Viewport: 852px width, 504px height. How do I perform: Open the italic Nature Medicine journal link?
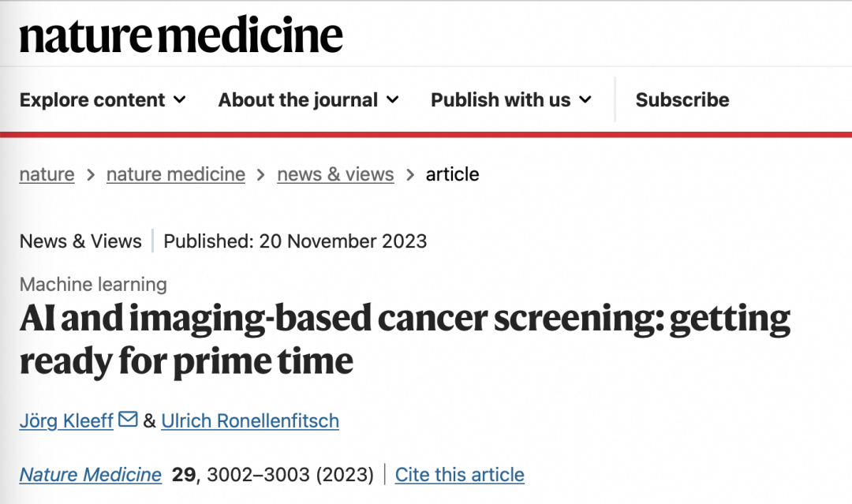pos(91,475)
